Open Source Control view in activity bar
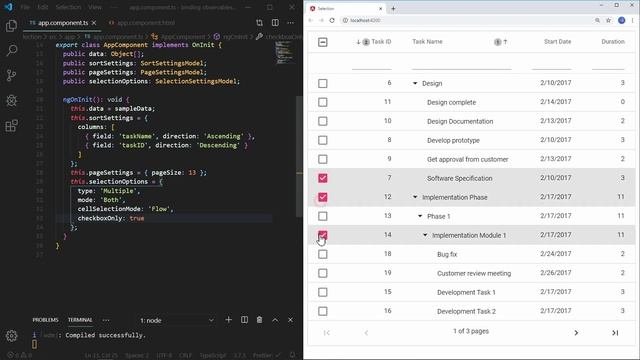Image resolution: width=640 pixels, height=360 pixels. pos(11,76)
